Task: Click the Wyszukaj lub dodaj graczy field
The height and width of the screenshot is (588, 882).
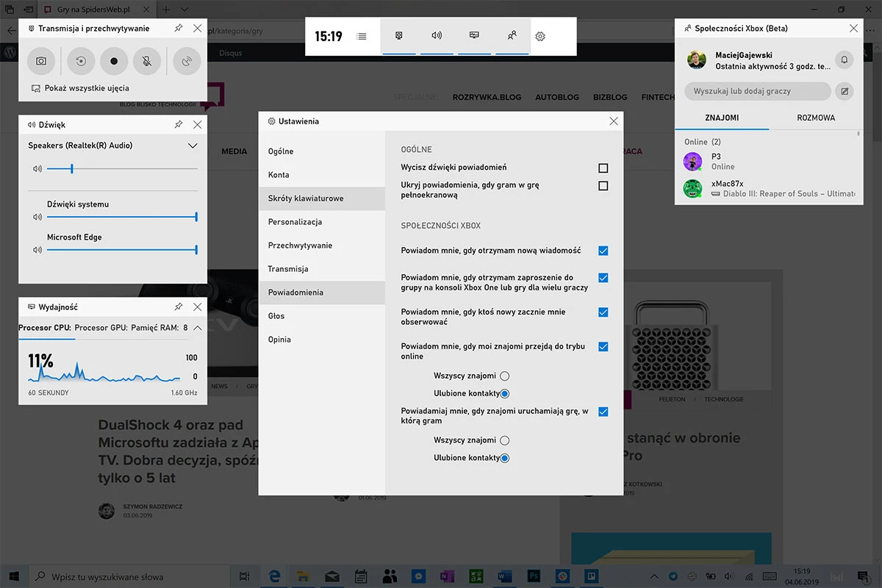Action: click(758, 91)
